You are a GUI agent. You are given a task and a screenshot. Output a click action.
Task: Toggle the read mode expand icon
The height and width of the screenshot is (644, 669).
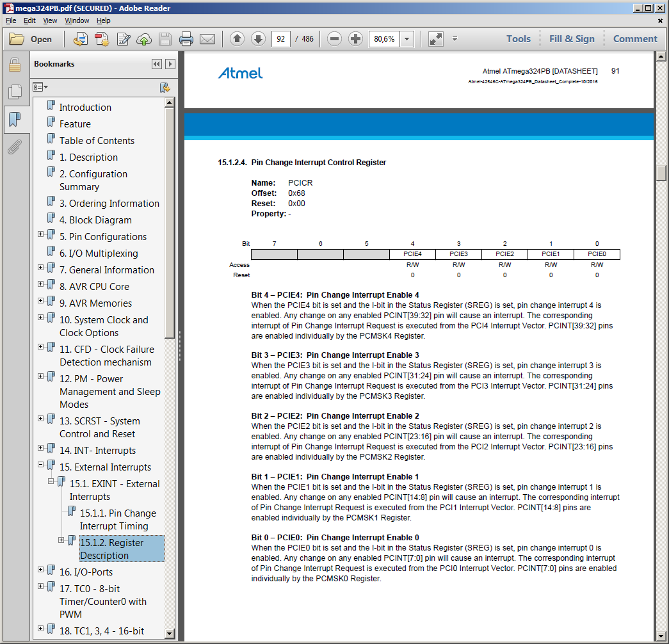click(x=435, y=39)
